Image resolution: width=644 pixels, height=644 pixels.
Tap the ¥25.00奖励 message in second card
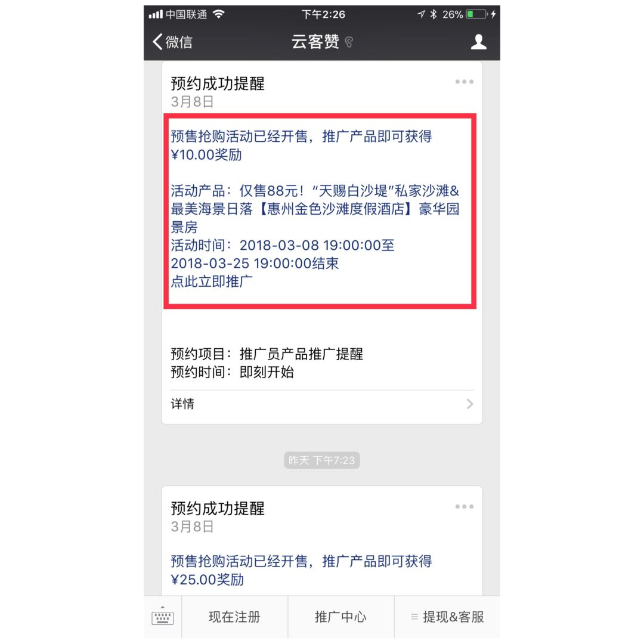(x=207, y=580)
